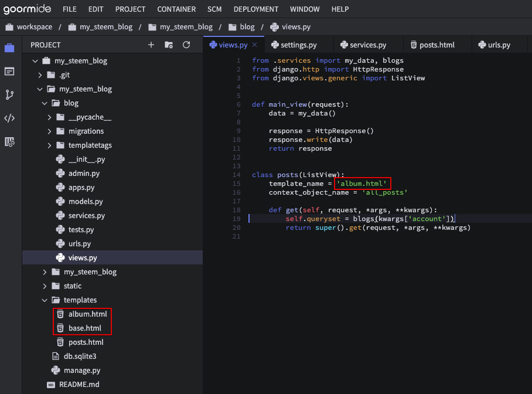Image resolution: width=532 pixels, height=394 pixels.
Task: Expand the static folder
Action: click(x=45, y=286)
